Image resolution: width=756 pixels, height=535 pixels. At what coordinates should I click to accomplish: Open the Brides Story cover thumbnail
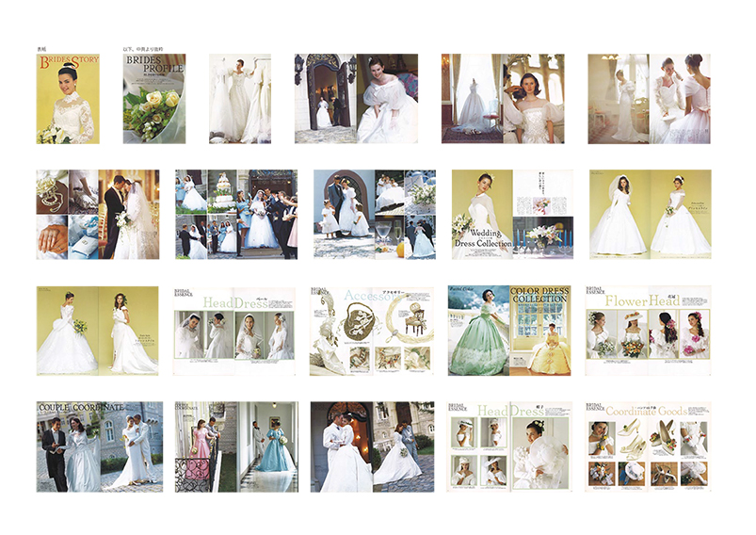(68, 99)
